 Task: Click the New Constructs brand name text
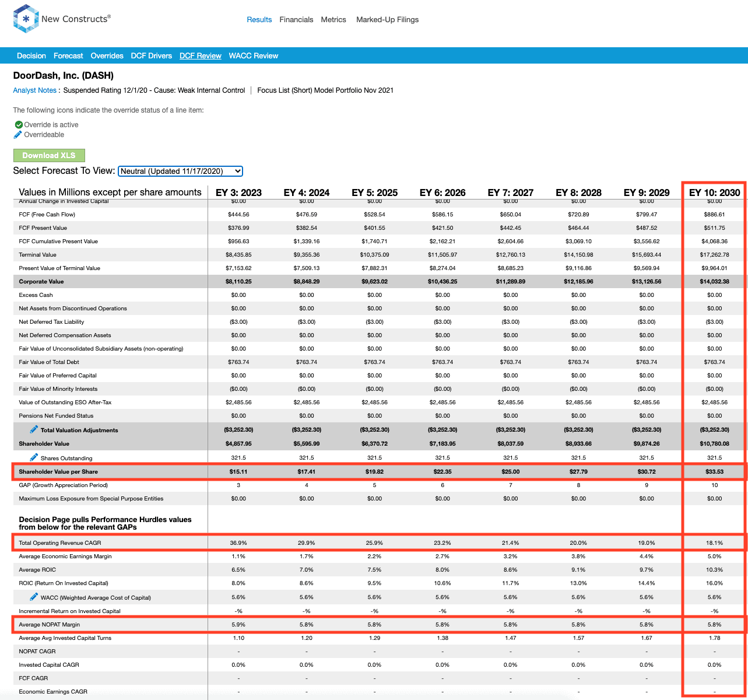[76, 19]
